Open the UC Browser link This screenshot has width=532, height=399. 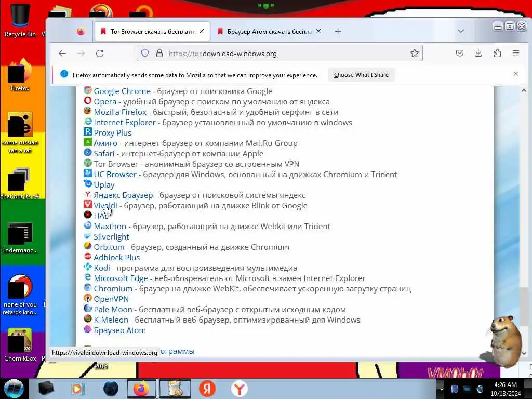point(115,175)
